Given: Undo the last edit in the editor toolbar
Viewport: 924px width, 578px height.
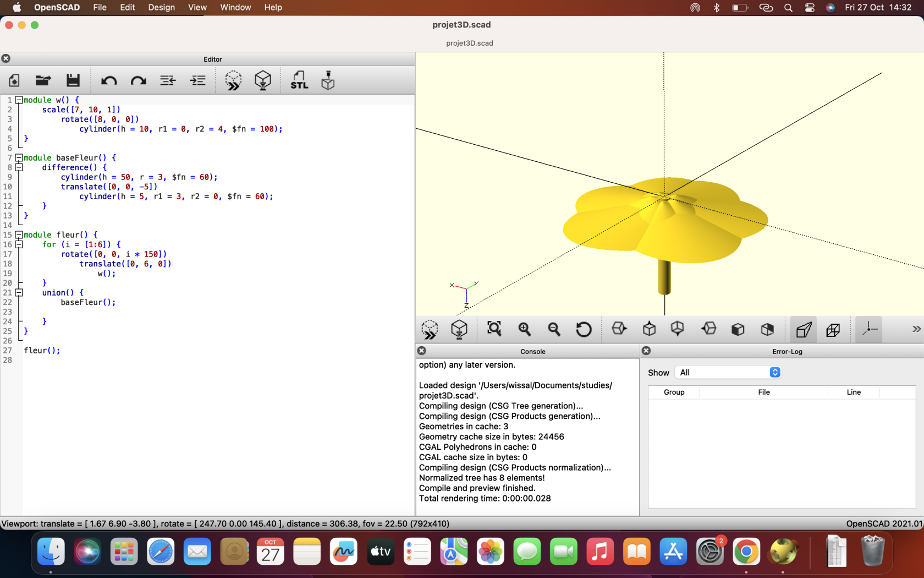Looking at the screenshot, I should tap(109, 80).
